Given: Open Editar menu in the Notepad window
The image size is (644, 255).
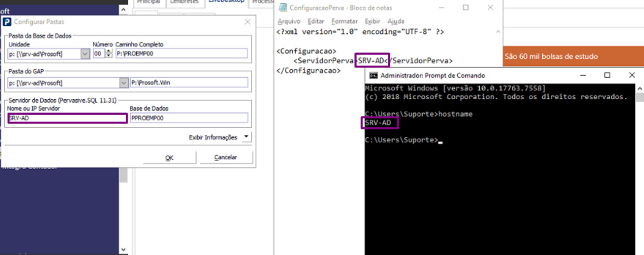Looking at the screenshot, I should tap(316, 21).
